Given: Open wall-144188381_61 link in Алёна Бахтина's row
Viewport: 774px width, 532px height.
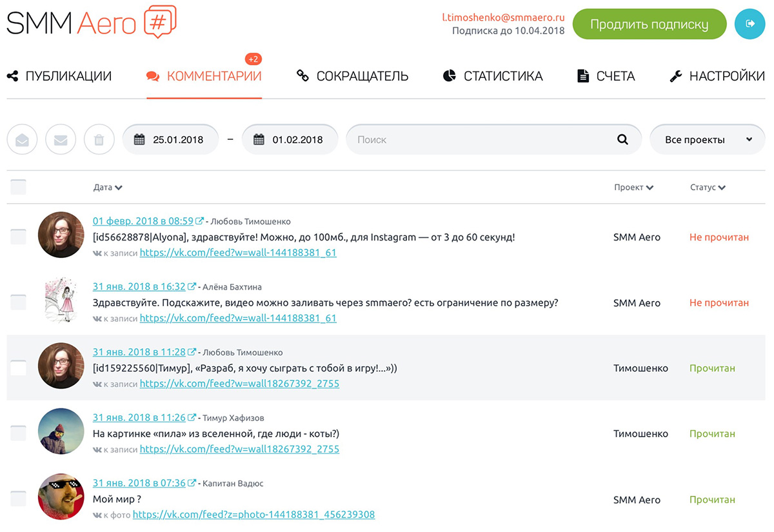Looking at the screenshot, I should (x=238, y=318).
